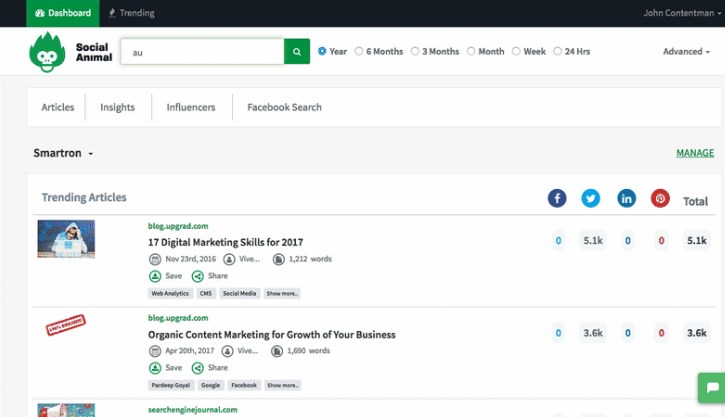Click Save icon for 17 Digital Marketing Skills

click(x=155, y=276)
